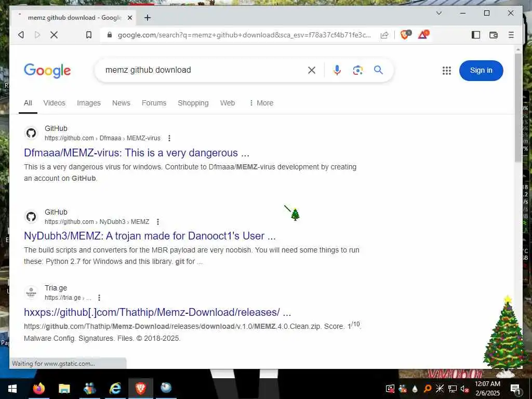Switch to Images results

click(x=88, y=103)
